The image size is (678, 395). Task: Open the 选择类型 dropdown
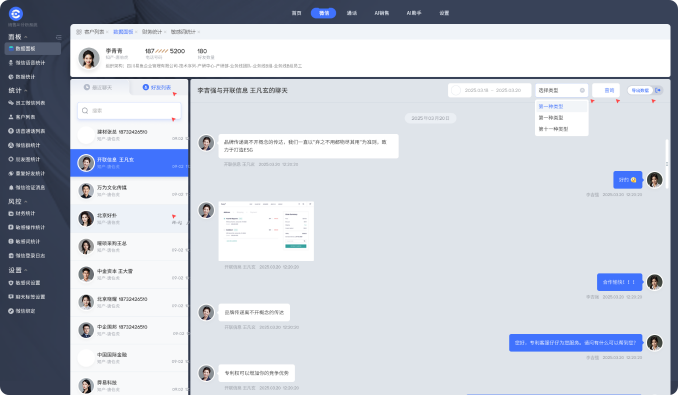click(x=561, y=90)
